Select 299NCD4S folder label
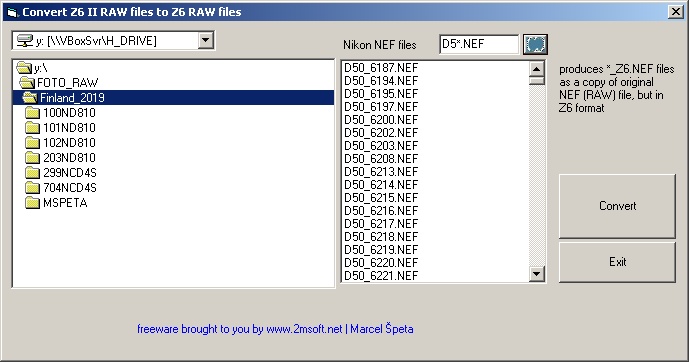Viewport: 689px width, 362px height. [69, 172]
